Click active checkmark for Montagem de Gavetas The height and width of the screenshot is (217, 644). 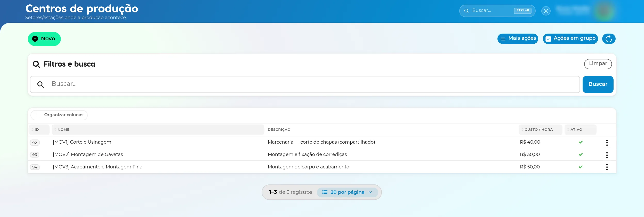(581, 154)
